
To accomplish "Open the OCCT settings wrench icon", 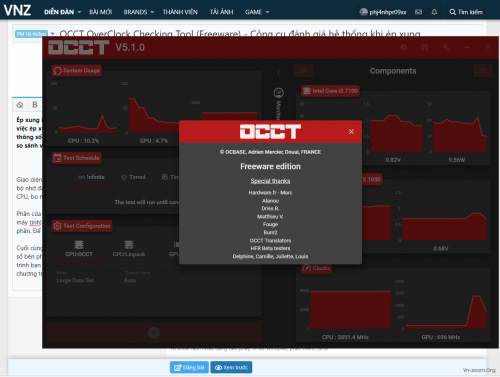I will 446,47.
